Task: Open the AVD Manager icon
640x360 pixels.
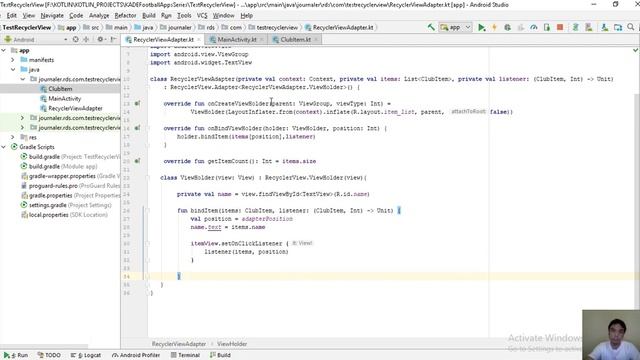Action: 589,27
